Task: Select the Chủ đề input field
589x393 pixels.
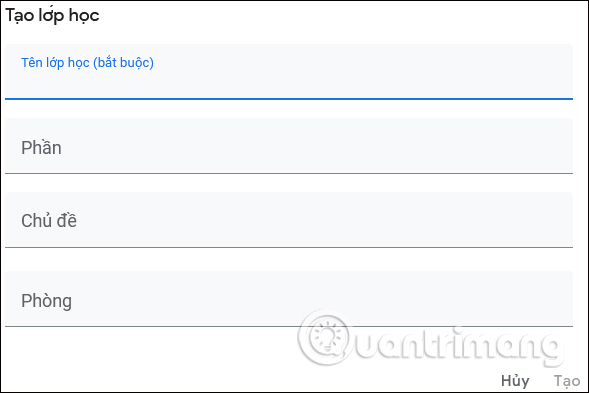Action: [x=289, y=220]
